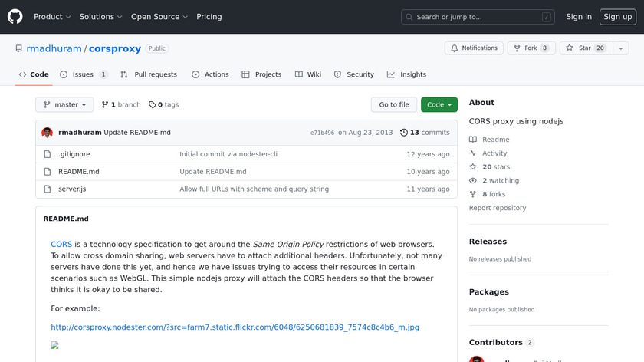
Task: Expand the Solutions menu
Action: pos(100,17)
